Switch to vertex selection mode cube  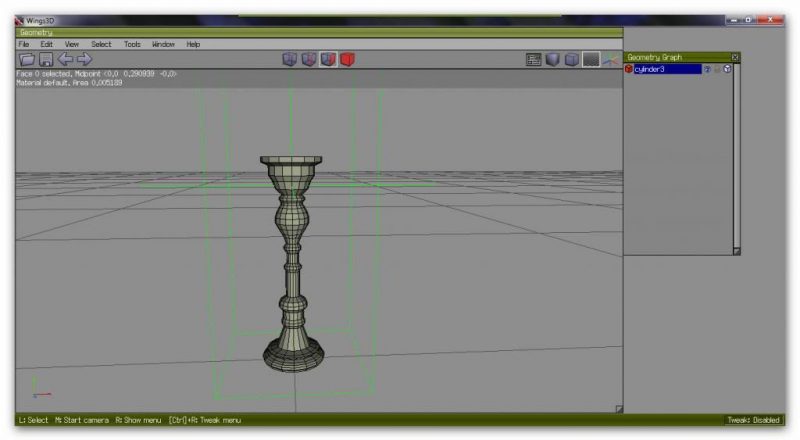click(x=290, y=60)
